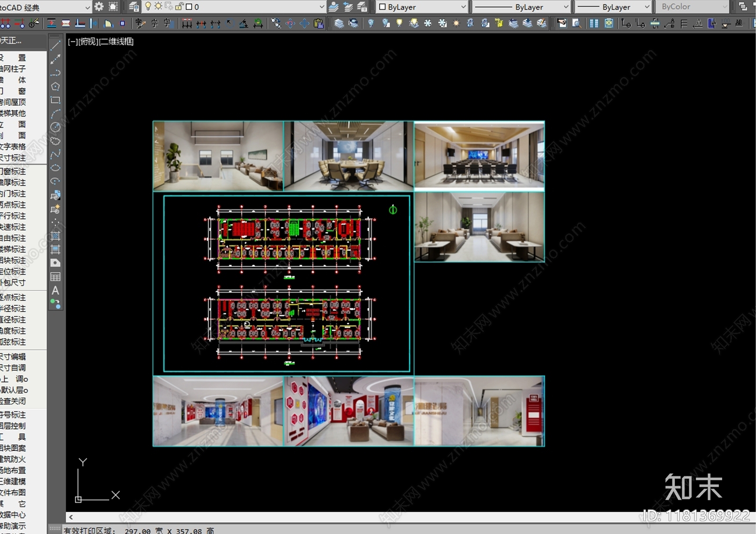This screenshot has width=756, height=534.
Task: Open the 房间屋顶 menu item
Action: click(x=13, y=102)
